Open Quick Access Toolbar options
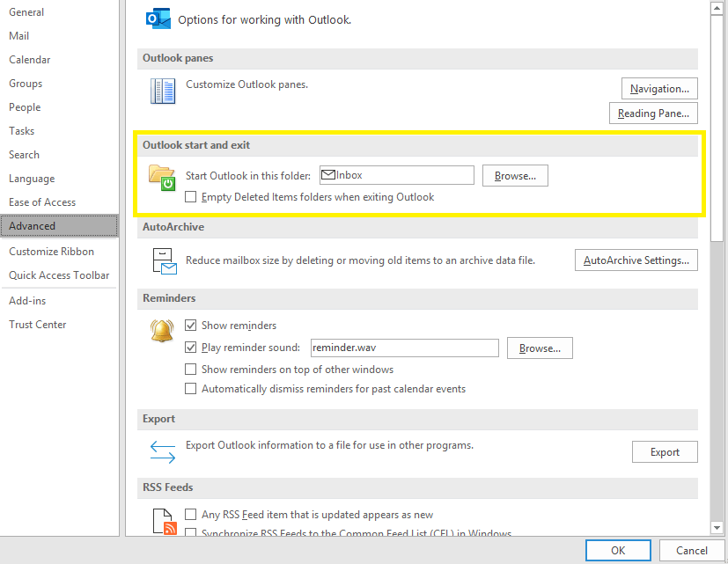Viewport: 728px width, 564px height. coord(59,275)
